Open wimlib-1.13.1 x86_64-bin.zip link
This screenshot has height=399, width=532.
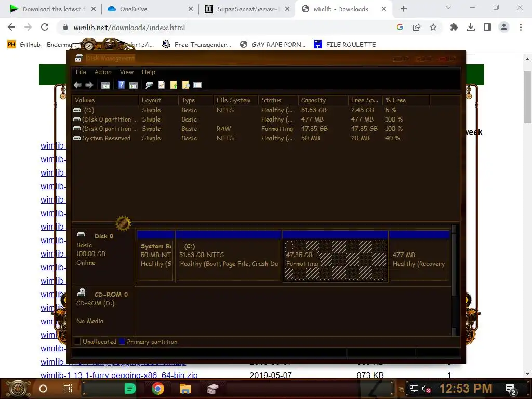tap(119, 375)
